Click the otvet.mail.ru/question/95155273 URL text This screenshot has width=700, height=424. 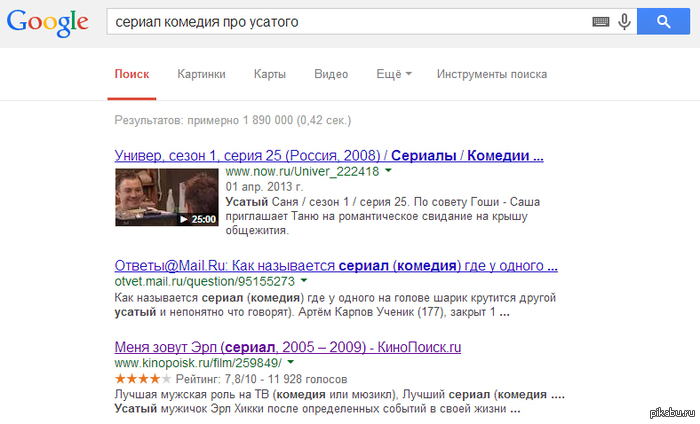pyautogui.click(x=204, y=282)
